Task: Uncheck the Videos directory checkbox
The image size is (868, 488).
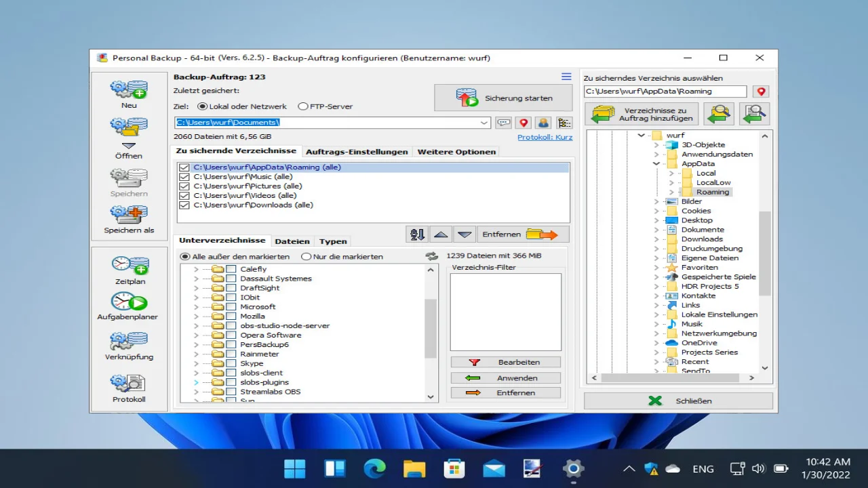Action: coord(184,196)
